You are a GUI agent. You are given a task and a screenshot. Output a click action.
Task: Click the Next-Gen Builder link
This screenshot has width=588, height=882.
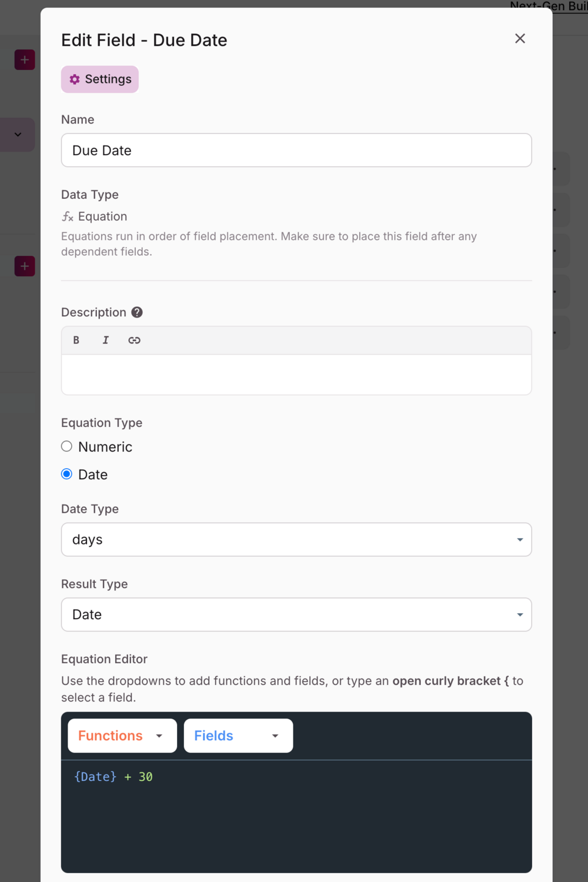click(x=549, y=6)
